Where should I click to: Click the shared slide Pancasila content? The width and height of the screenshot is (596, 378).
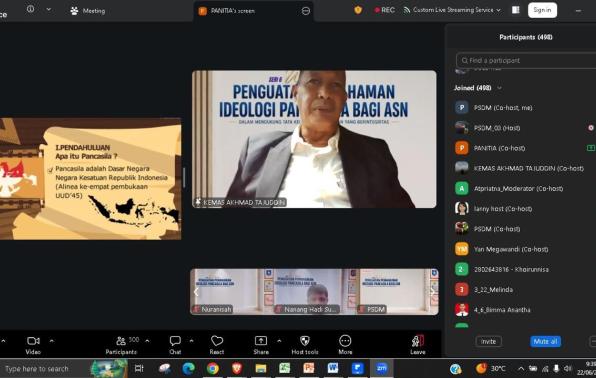[90, 179]
